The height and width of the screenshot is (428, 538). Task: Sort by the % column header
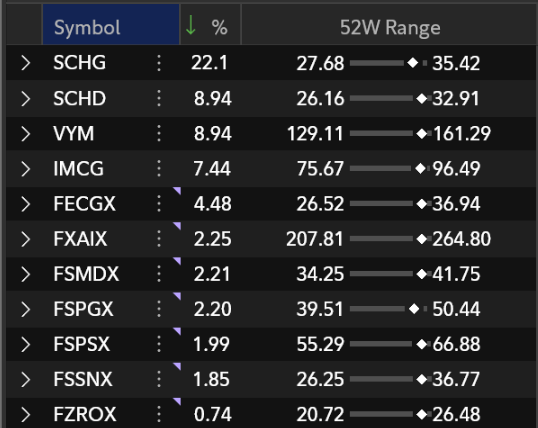coord(210,24)
